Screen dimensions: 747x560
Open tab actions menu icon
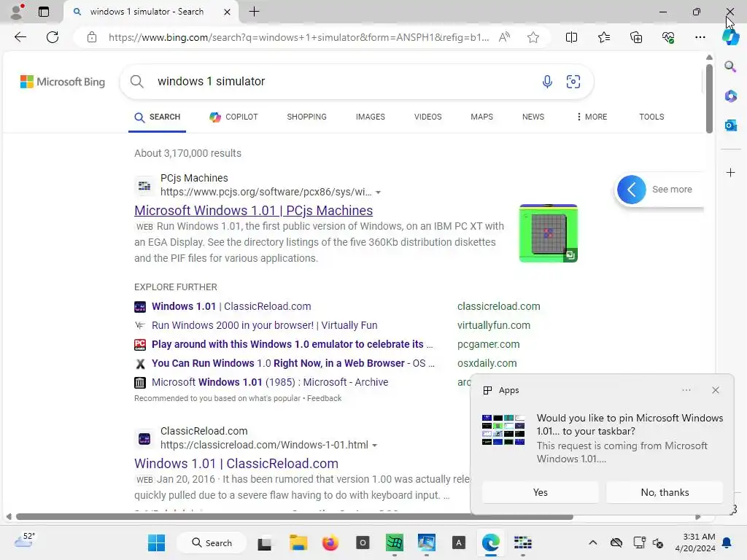(43, 12)
